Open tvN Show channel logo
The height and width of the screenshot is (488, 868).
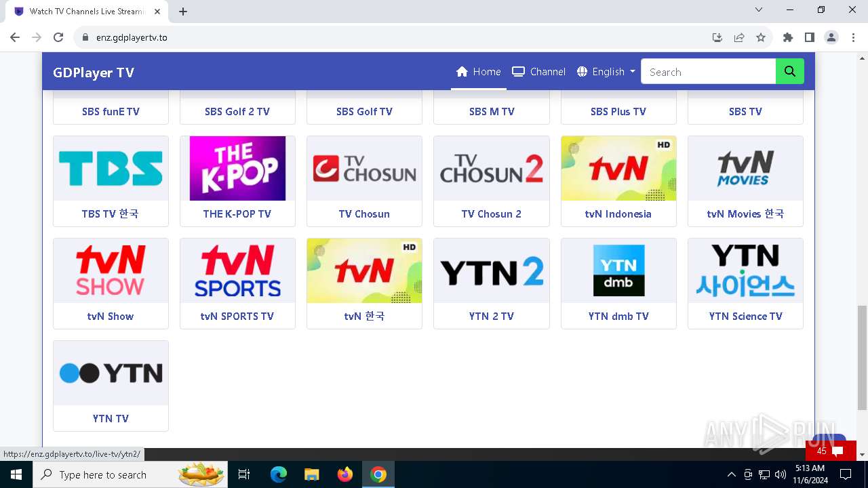point(111,270)
